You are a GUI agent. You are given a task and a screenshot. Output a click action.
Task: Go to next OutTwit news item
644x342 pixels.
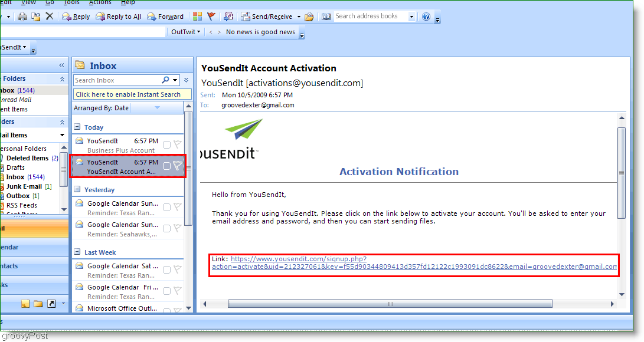pyautogui.click(x=220, y=32)
